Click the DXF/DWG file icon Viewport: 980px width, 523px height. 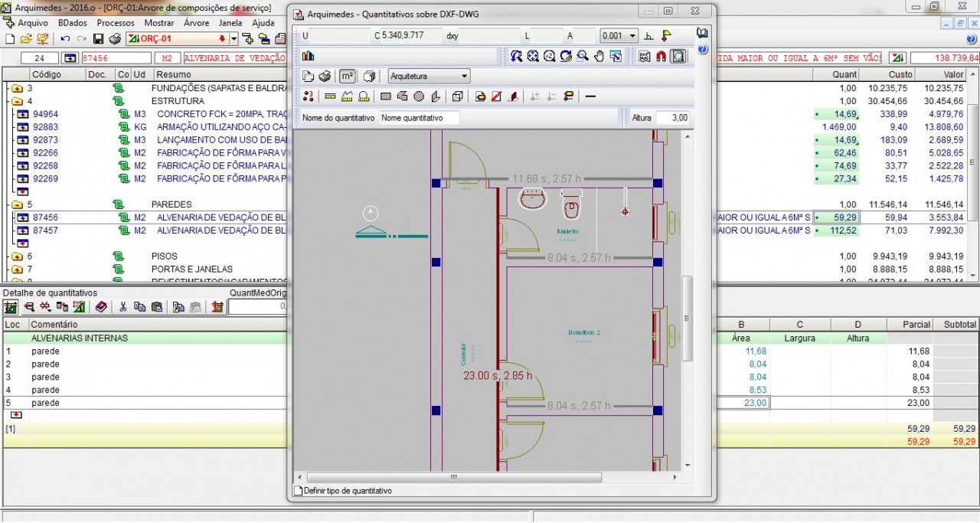point(645,56)
